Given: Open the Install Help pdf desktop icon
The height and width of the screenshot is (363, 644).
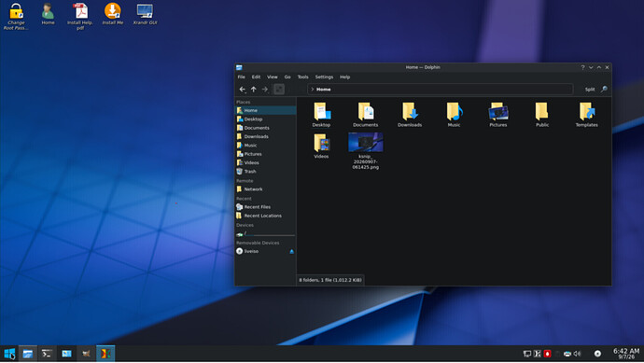Looking at the screenshot, I should [80, 17].
